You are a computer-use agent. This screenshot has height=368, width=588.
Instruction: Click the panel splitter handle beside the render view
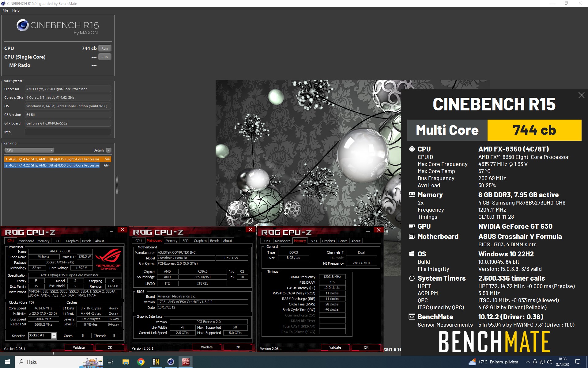click(117, 184)
